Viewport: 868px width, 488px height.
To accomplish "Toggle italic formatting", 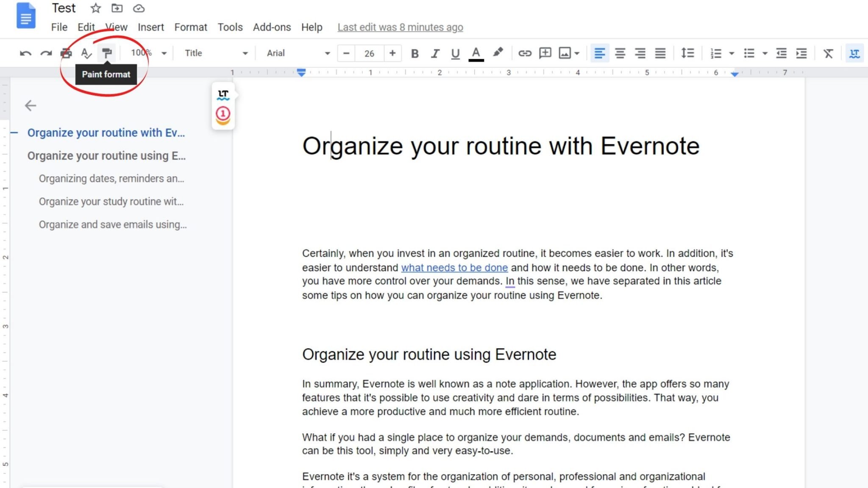I will coord(435,53).
